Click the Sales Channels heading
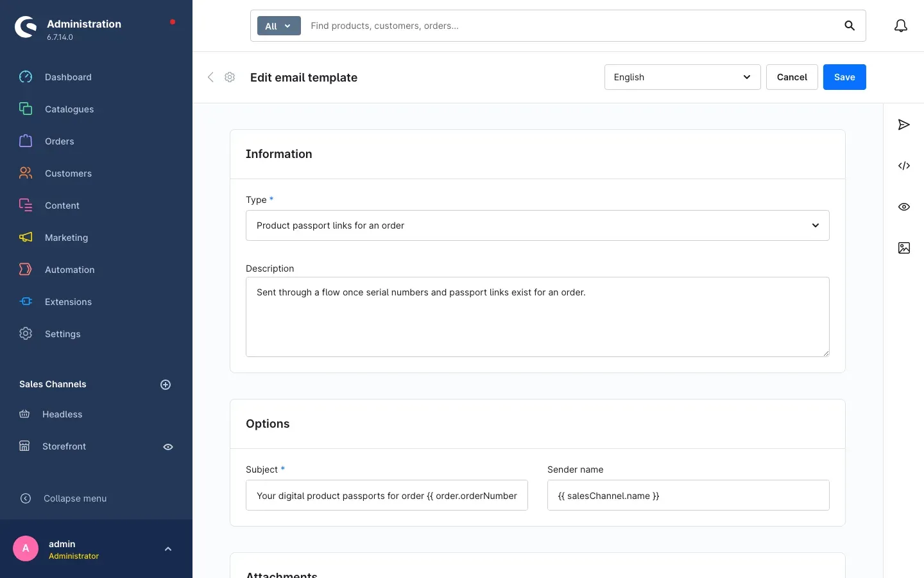The height and width of the screenshot is (578, 924). click(x=53, y=384)
